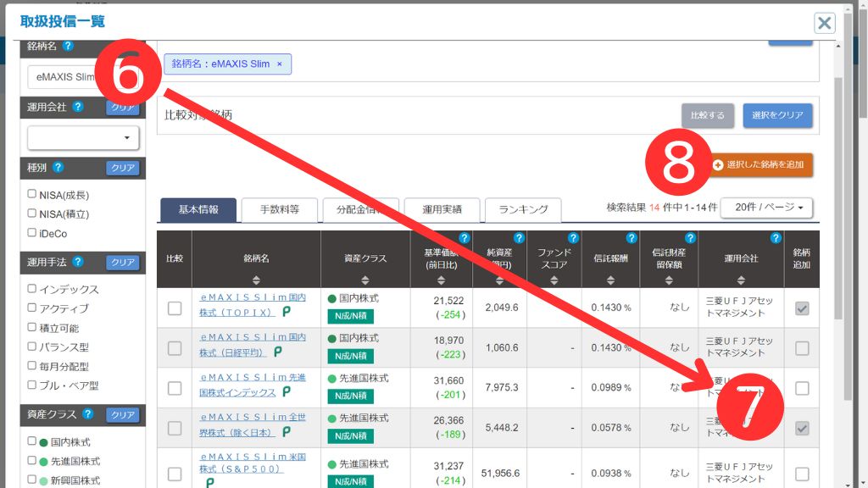The image size is (868, 488).
Task: Click P icon beside eMAXIS Slim 国内株式 TOPIX
Action: [287, 312]
